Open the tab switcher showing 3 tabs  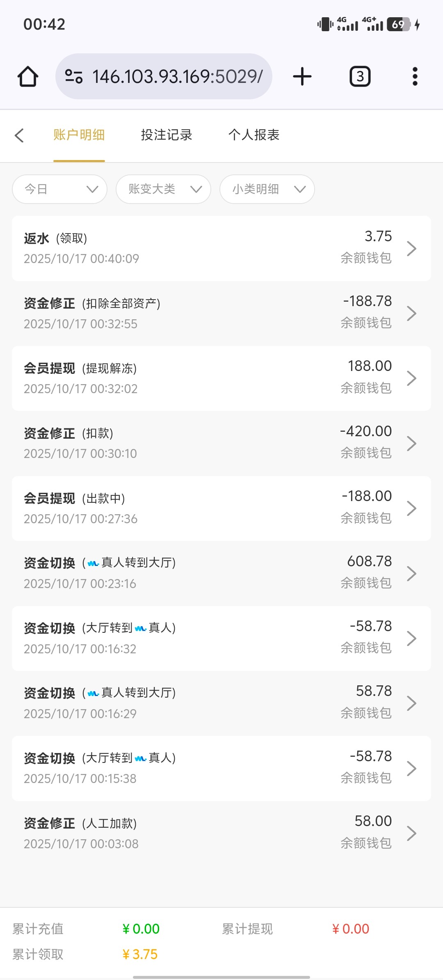pos(360,77)
